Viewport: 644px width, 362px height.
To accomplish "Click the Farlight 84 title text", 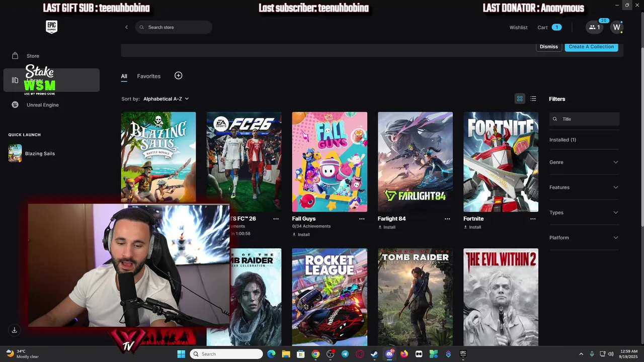I will [391, 219].
